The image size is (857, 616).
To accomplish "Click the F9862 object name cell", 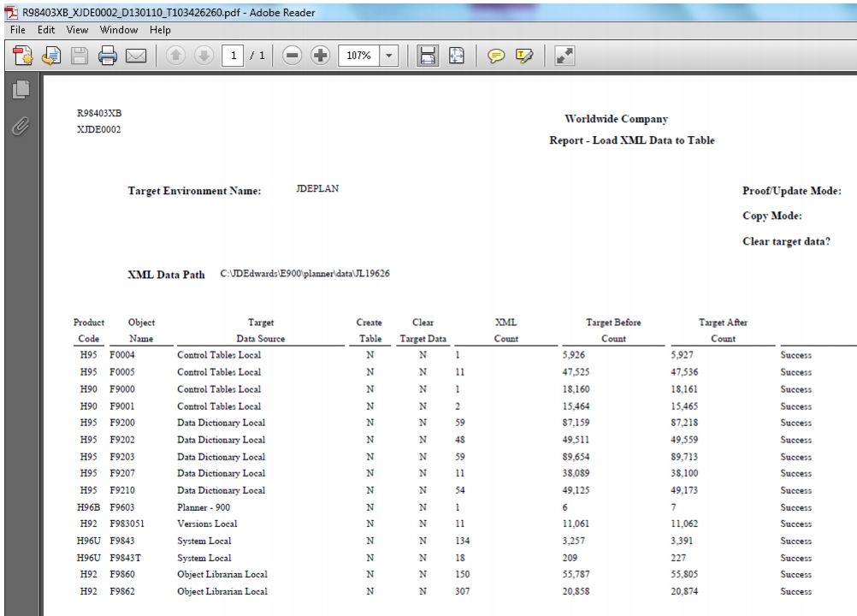I will (122, 591).
